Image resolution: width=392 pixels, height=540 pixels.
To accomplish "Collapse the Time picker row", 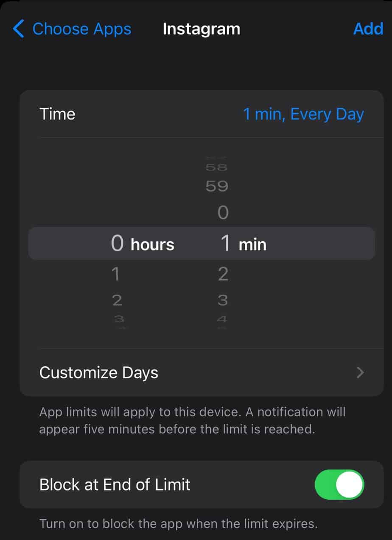I will coord(202,114).
